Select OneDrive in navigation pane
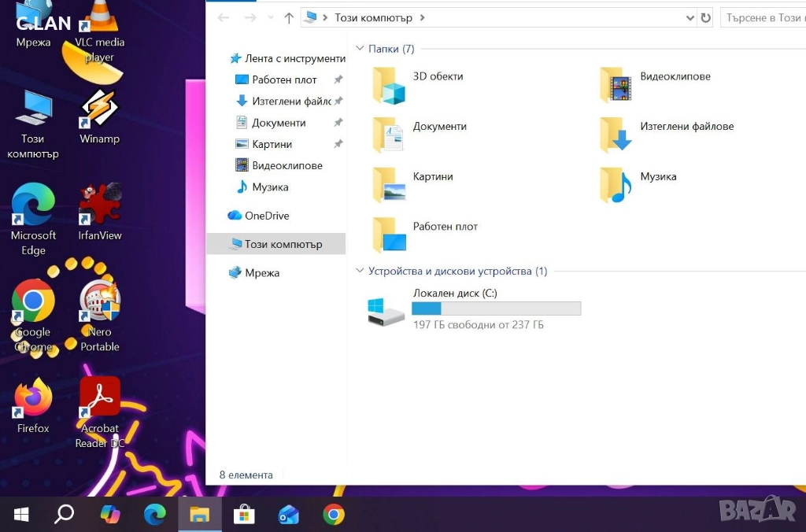 (x=266, y=216)
